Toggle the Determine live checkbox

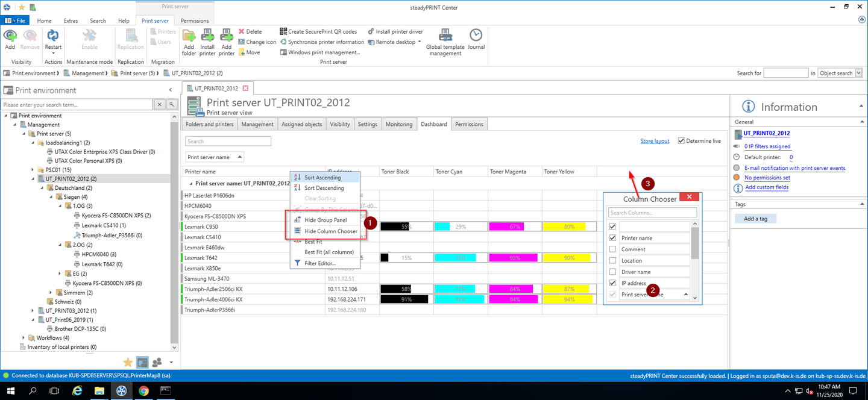tap(681, 141)
